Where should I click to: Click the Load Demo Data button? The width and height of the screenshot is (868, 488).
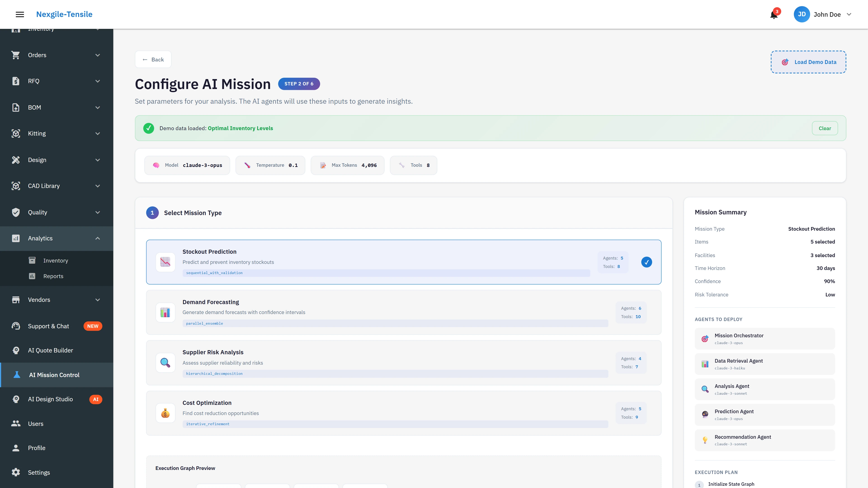(x=808, y=62)
